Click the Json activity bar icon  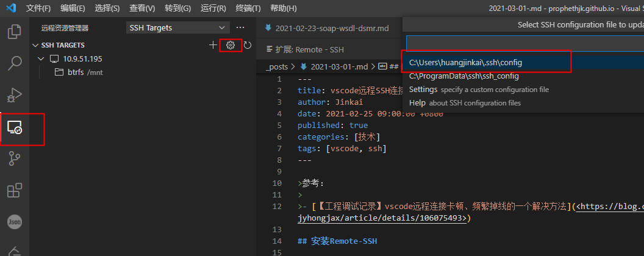[x=15, y=222]
